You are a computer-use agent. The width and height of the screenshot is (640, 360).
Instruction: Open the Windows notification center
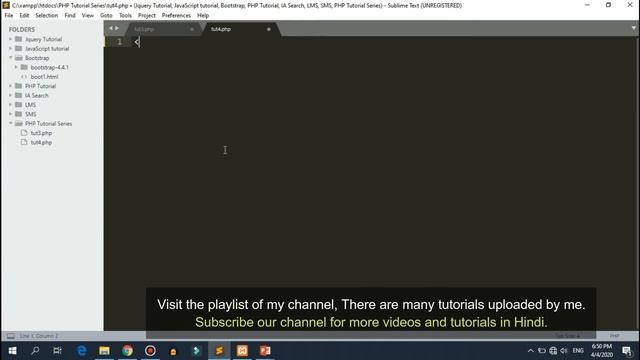click(x=627, y=351)
